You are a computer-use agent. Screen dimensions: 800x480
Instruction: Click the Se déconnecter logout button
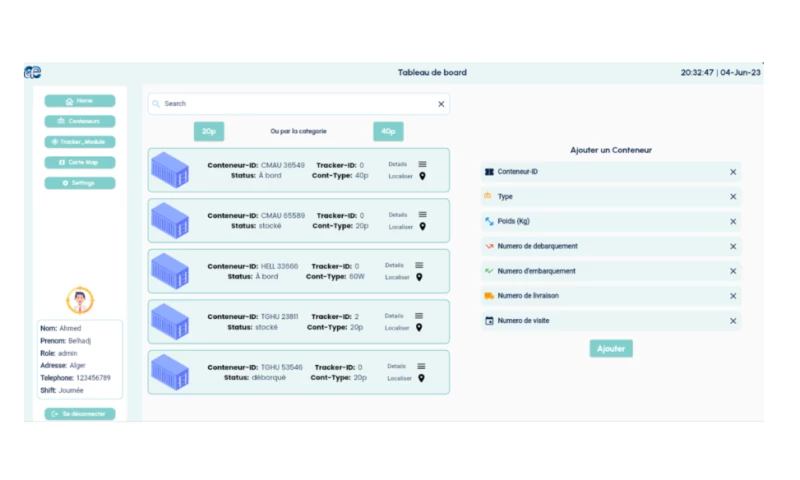pyautogui.click(x=79, y=414)
